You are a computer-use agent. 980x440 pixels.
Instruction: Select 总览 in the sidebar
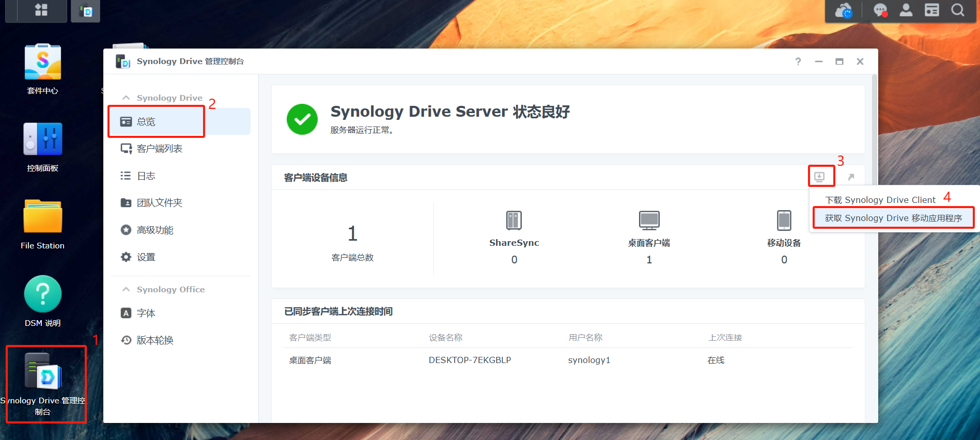(x=181, y=121)
